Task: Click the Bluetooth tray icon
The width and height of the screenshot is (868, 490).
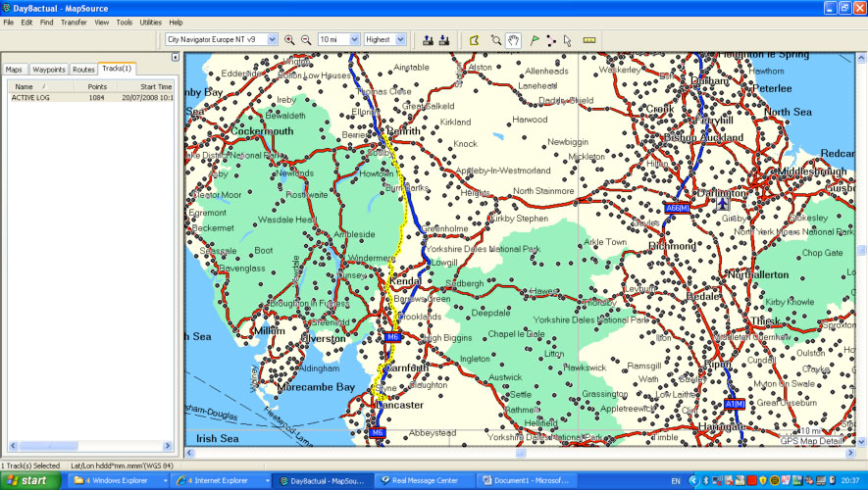Action: click(705, 480)
